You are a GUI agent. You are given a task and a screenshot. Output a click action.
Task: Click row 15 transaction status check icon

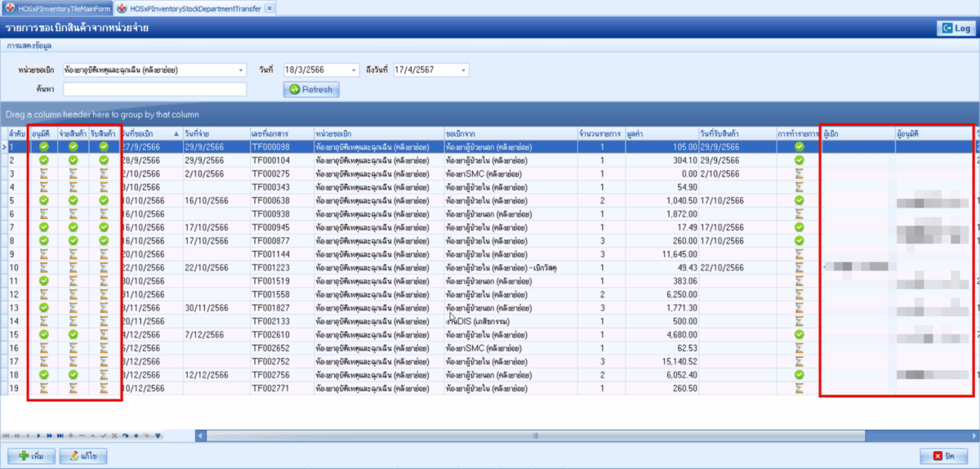click(x=799, y=334)
